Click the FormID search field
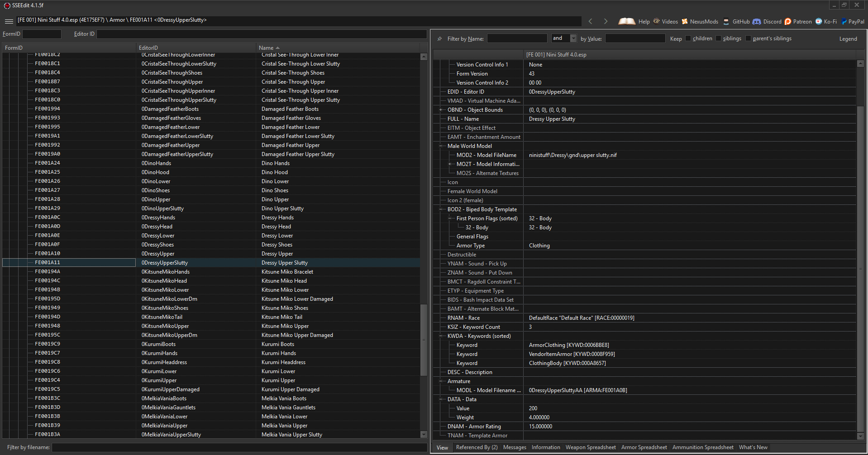Screen dimensions: 868x455 pos(42,34)
